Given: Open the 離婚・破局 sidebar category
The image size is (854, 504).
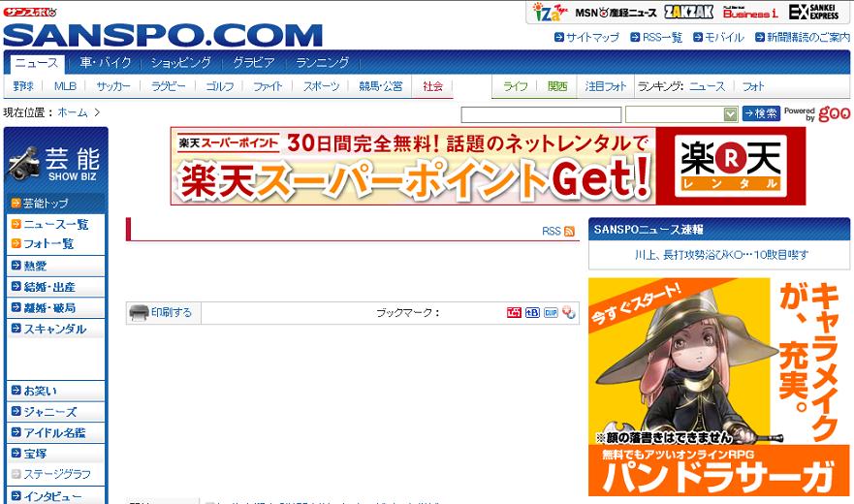Looking at the screenshot, I should tap(49, 307).
